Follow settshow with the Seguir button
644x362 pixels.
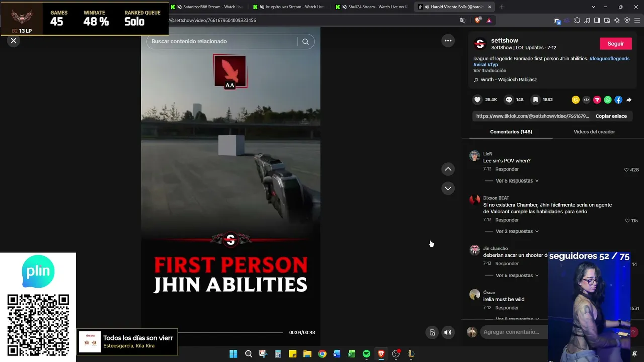(x=615, y=44)
